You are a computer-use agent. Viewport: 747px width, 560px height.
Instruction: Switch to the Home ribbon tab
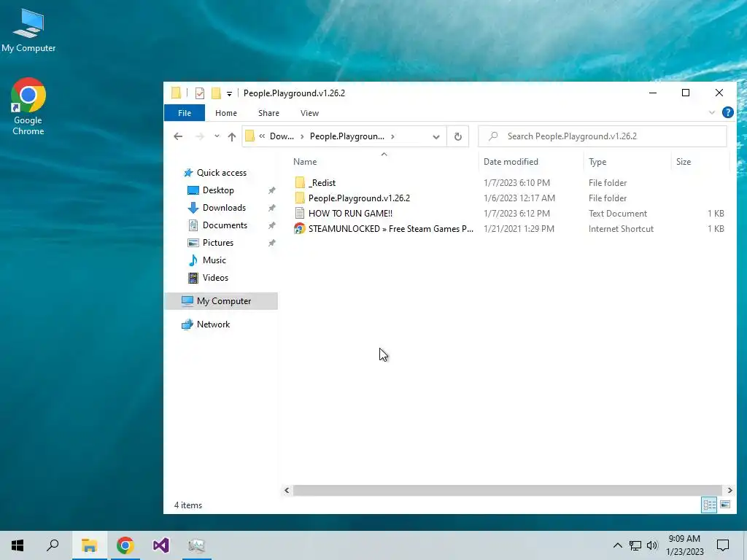tap(226, 113)
